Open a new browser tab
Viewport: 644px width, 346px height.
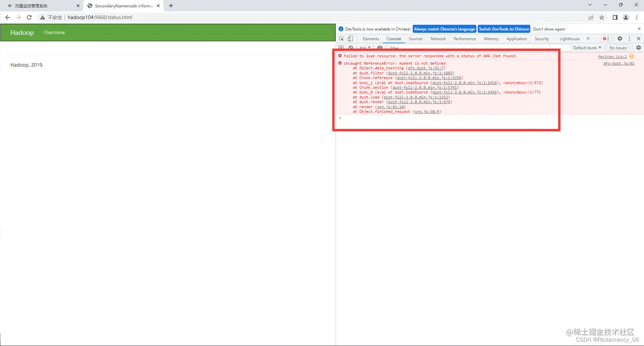[171, 6]
